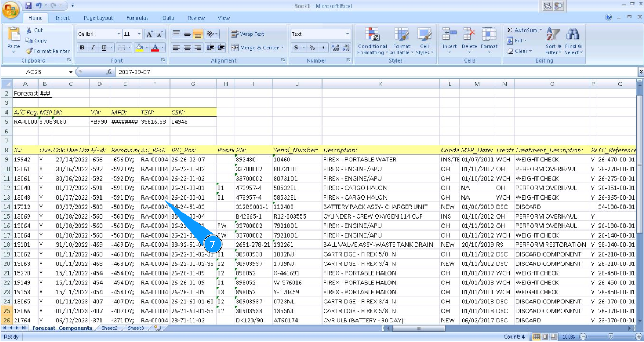Click the Office Button logo
Screen dimensions: 644x342
(x=11, y=10)
